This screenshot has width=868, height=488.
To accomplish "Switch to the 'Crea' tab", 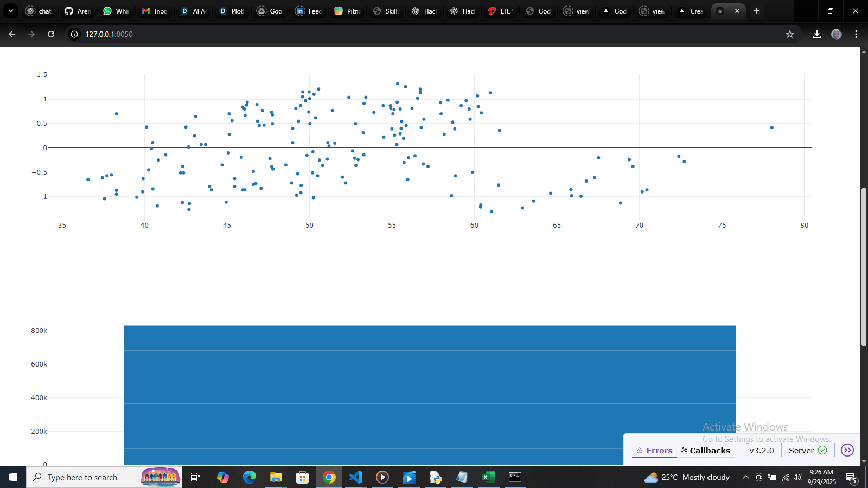I will (691, 11).
